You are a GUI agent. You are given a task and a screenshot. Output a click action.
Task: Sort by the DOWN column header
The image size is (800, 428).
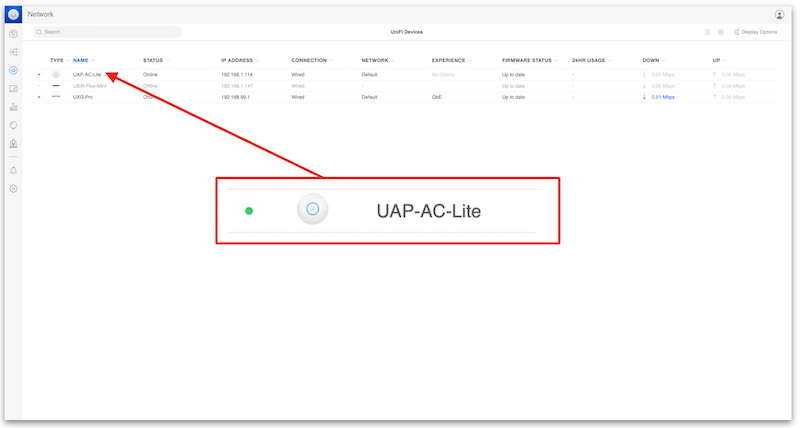(654, 60)
